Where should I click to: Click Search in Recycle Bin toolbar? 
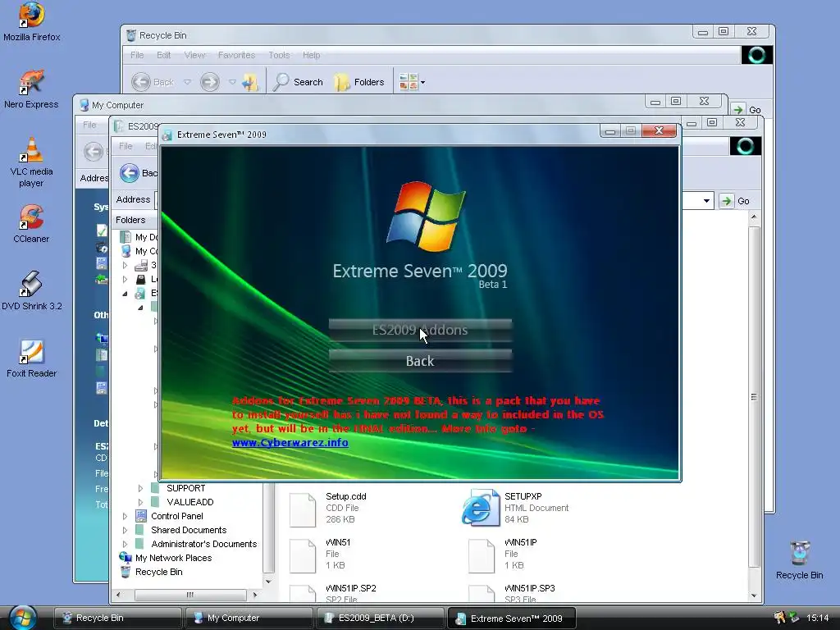coord(298,82)
